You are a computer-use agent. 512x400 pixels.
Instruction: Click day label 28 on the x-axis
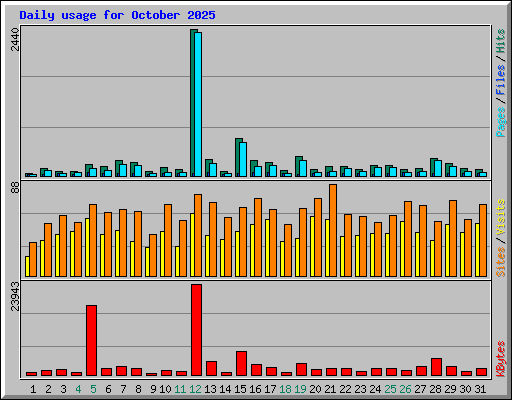point(435,389)
